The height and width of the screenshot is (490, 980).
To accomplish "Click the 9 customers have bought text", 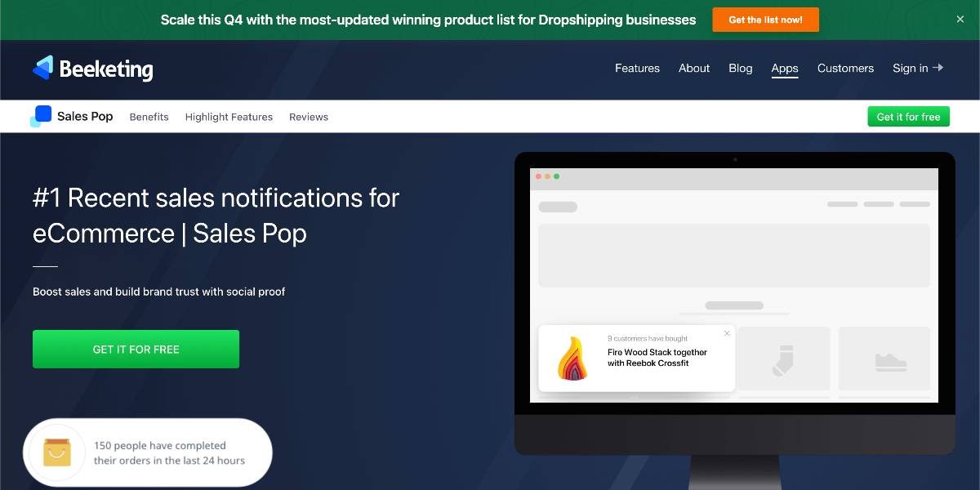I will tap(648, 338).
